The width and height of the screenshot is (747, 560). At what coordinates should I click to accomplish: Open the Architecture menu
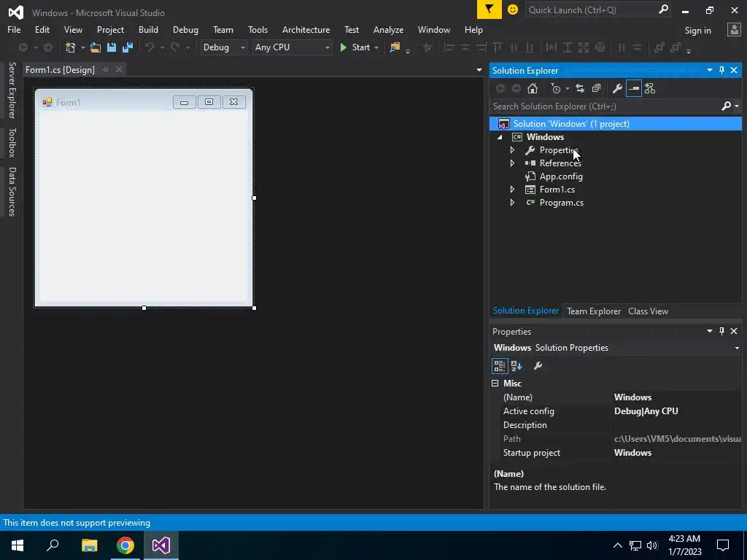pyautogui.click(x=306, y=29)
